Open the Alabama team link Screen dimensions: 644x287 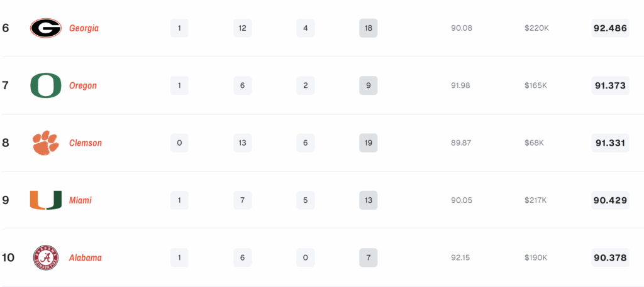point(85,258)
